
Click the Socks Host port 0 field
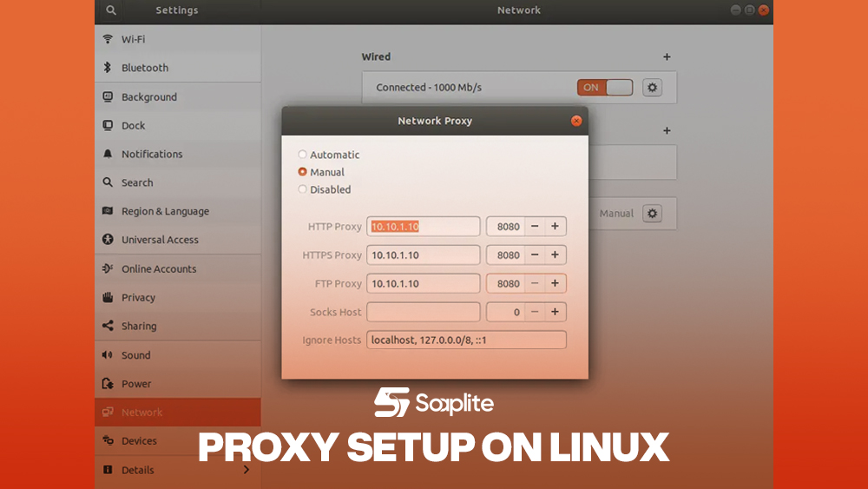point(505,312)
